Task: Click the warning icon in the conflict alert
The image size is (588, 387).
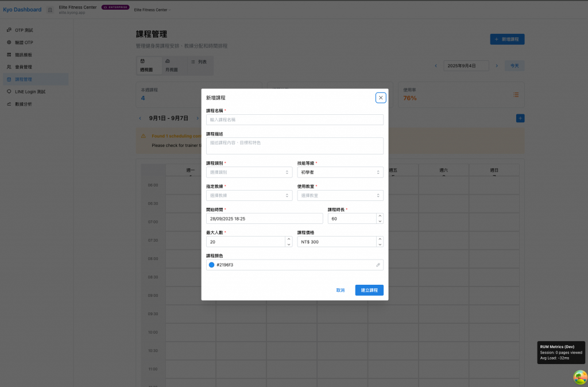Action: pos(143,136)
